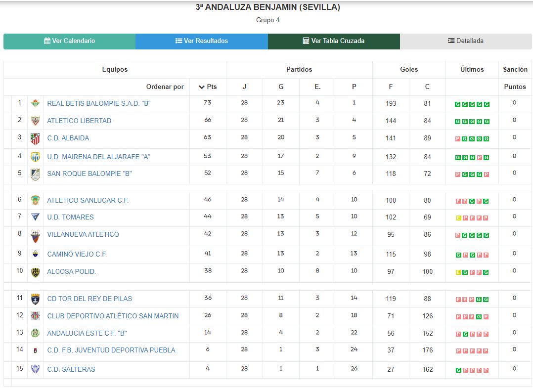This screenshot has height=392, width=533.
Task: Click the Andalucia Este C.F. crest
Action: pos(36,333)
